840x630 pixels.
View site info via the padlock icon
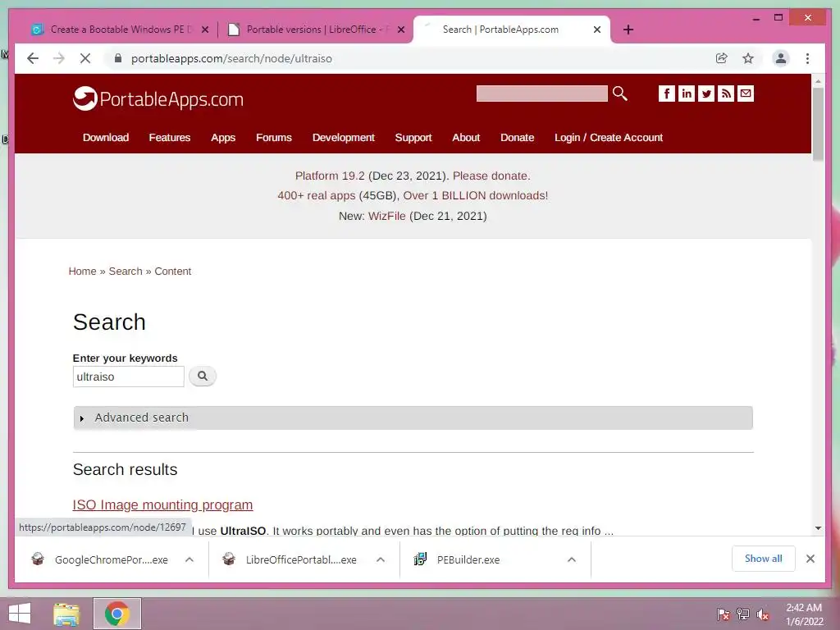118,58
